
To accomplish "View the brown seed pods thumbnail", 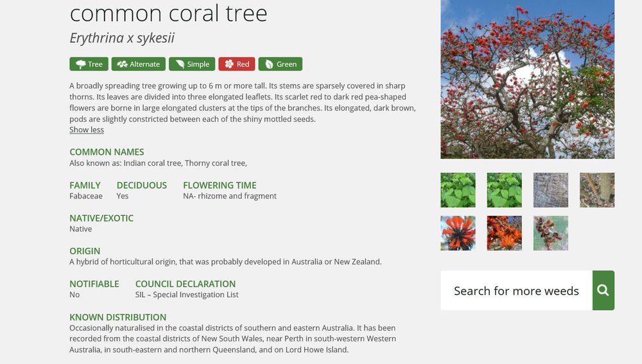I will coord(551,233).
